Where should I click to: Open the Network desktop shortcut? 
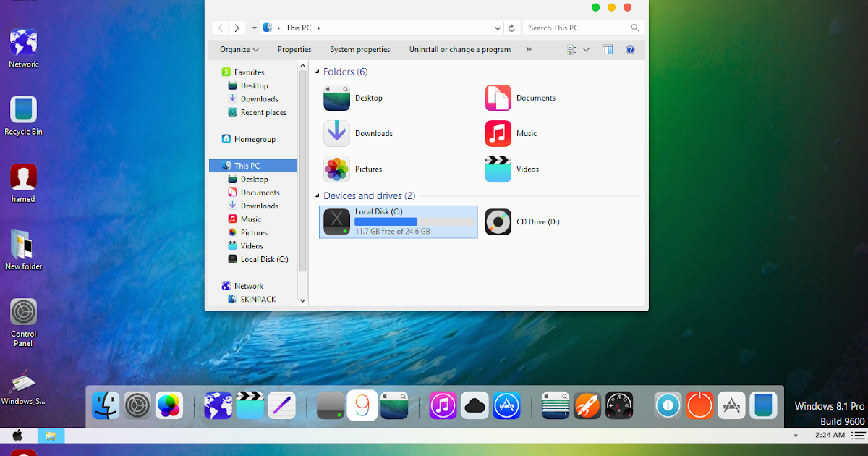coord(23,48)
